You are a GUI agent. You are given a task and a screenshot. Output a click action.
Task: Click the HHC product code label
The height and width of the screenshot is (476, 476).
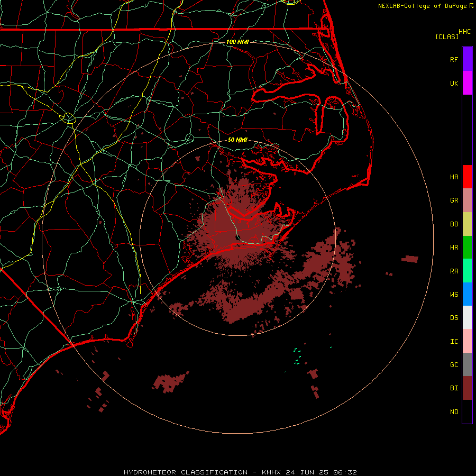pyautogui.click(x=464, y=32)
